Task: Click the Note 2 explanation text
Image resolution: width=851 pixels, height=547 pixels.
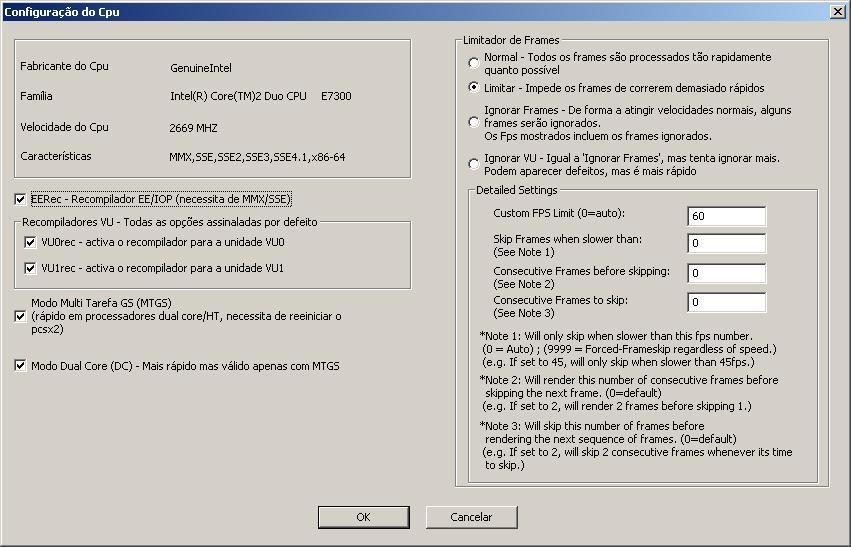Action: [x=630, y=393]
